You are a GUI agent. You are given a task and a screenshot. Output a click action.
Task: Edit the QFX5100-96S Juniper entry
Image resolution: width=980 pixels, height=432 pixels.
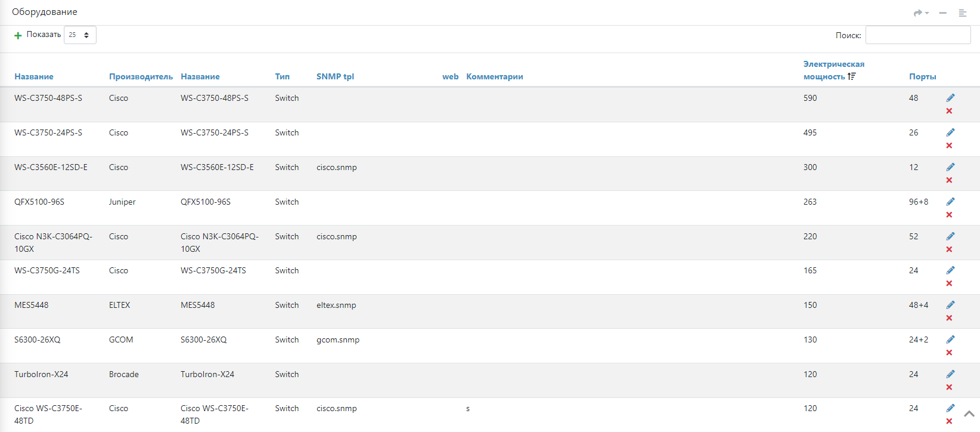coord(950,202)
